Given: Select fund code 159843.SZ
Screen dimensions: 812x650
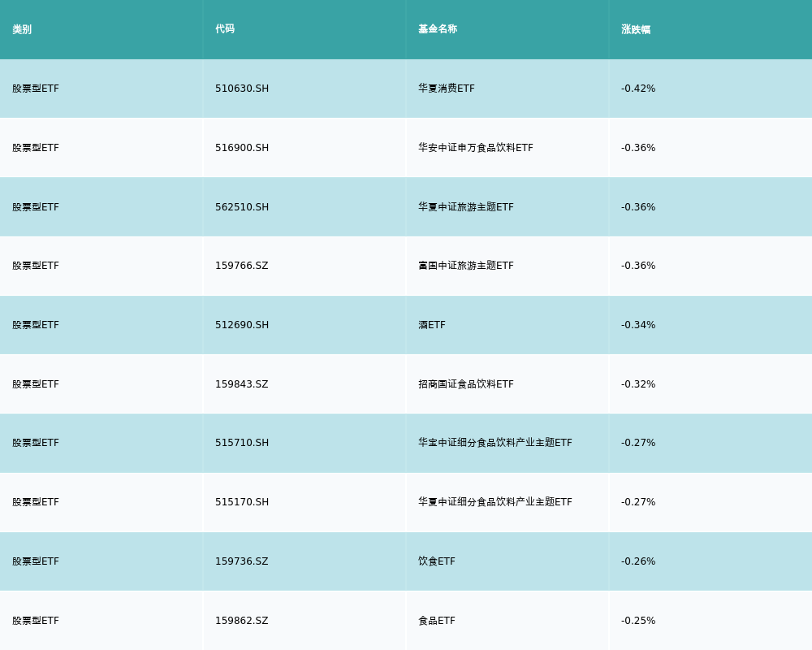Looking at the screenshot, I should 242,384.
